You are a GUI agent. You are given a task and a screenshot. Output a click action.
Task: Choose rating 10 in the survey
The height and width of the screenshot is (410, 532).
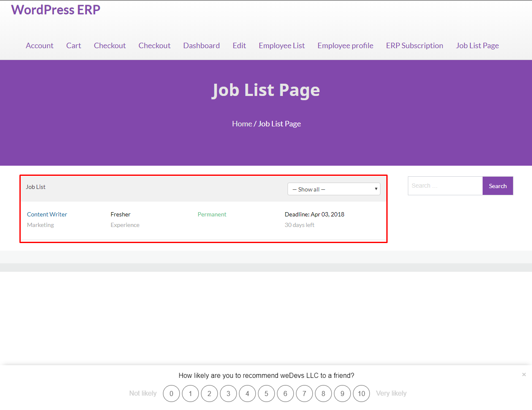pyautogui.click(x=361, y=394)
